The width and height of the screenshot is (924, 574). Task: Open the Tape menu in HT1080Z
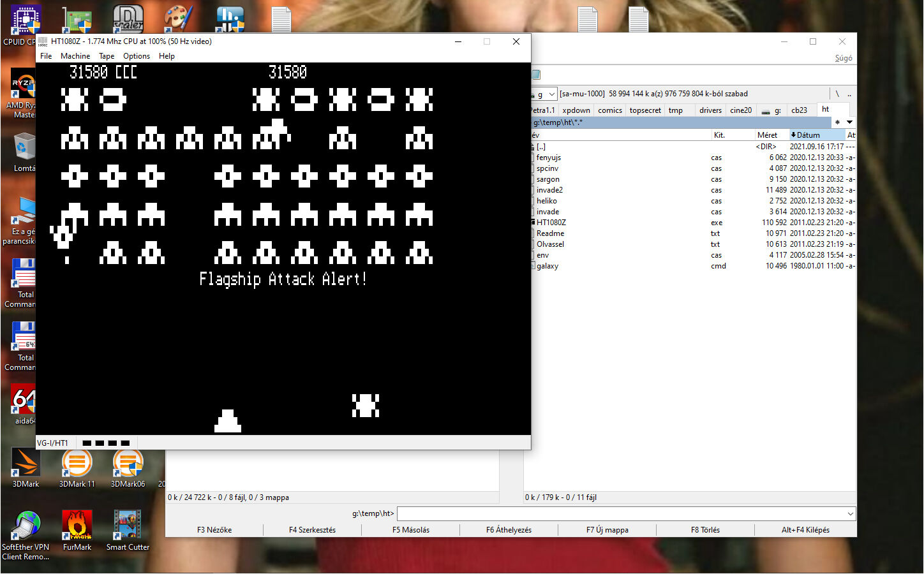click(107, 56)
